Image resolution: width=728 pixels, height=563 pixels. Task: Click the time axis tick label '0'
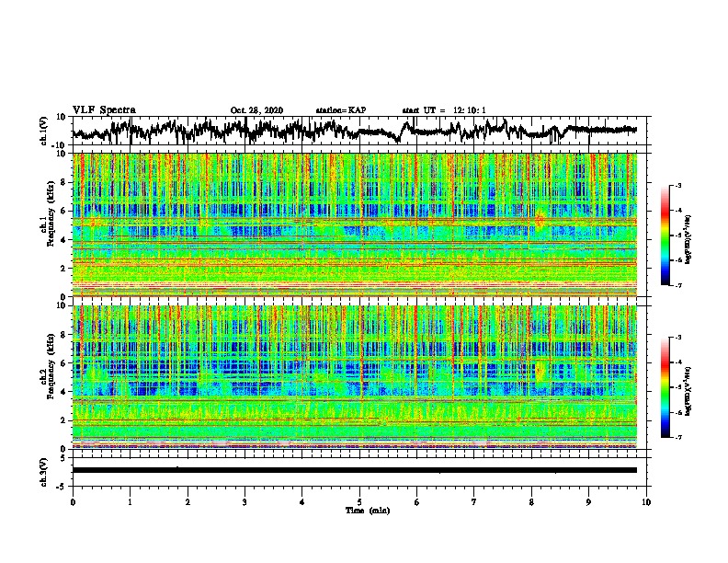click(73, 502)
